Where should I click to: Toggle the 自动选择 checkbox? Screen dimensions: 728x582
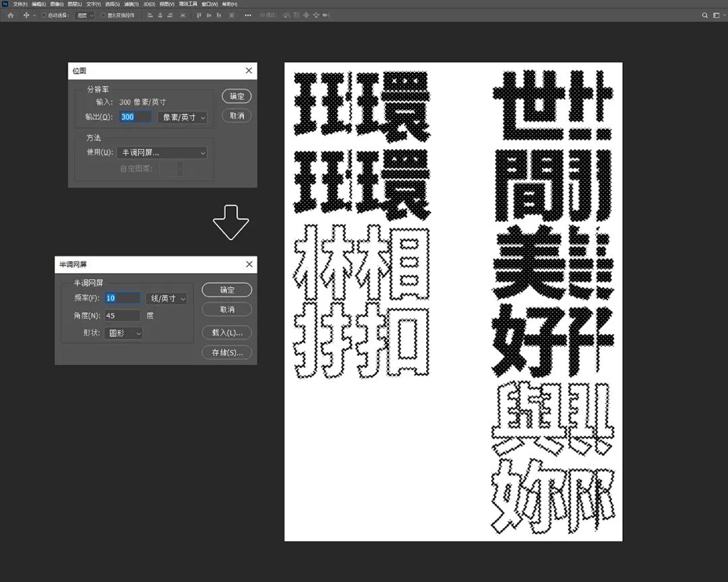pos(44,15)
